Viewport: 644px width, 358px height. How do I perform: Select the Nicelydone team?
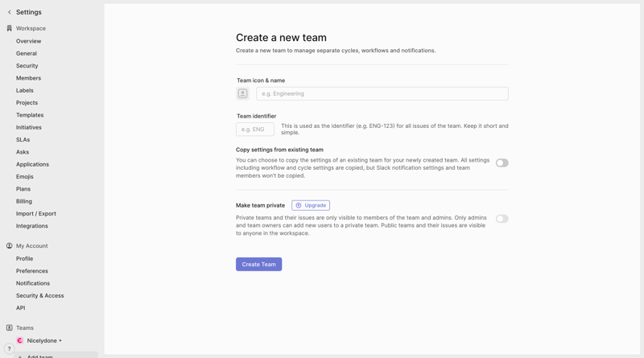(42, 341)
